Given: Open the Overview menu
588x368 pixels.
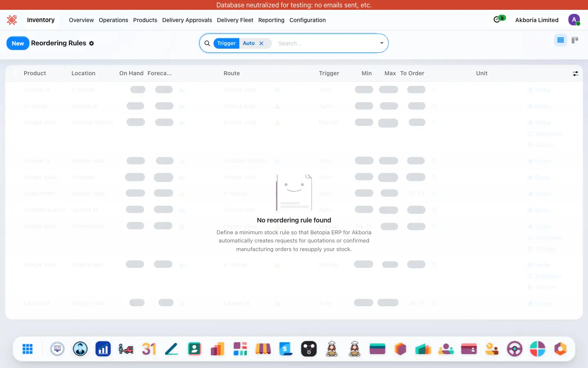Looking at the screenshot, I should pyautogui.click(x=81, y=20).
